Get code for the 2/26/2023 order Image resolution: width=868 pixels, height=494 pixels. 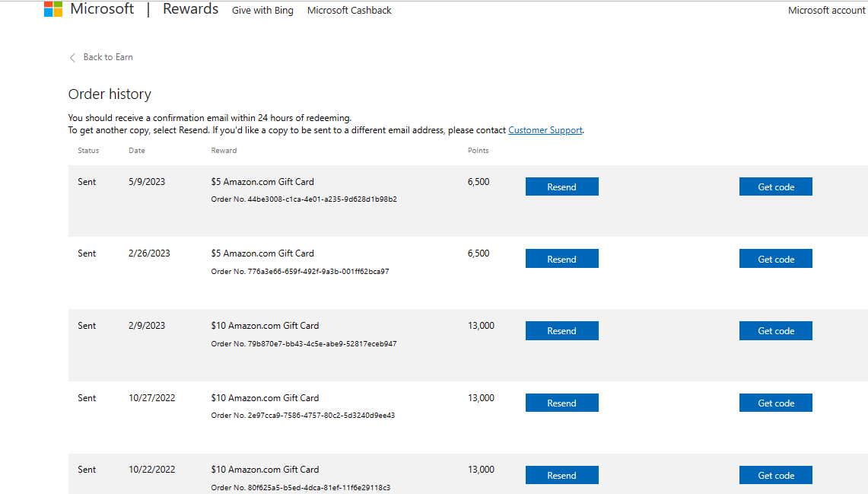775,258
